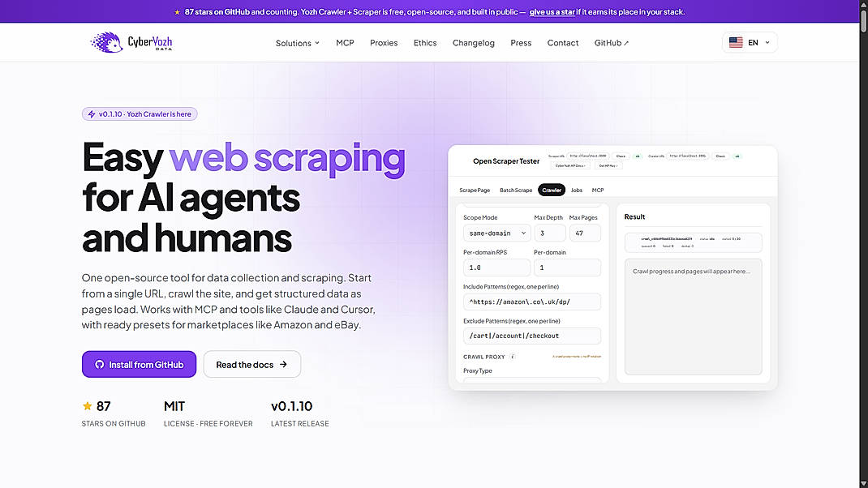Image resolution: width=868 pixels, height=488 pixels.
Task: Open the Jobs tab
Action: [576, 190]
